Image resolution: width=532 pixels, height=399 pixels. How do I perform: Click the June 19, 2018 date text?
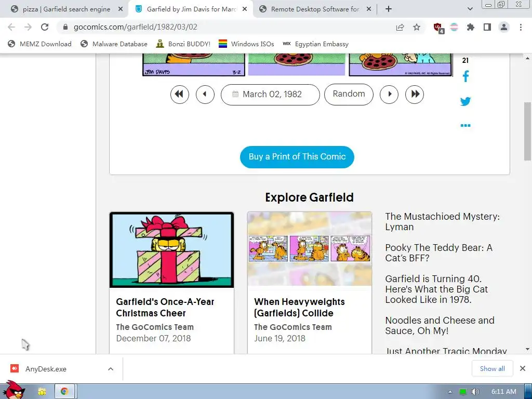pos(280,338)
